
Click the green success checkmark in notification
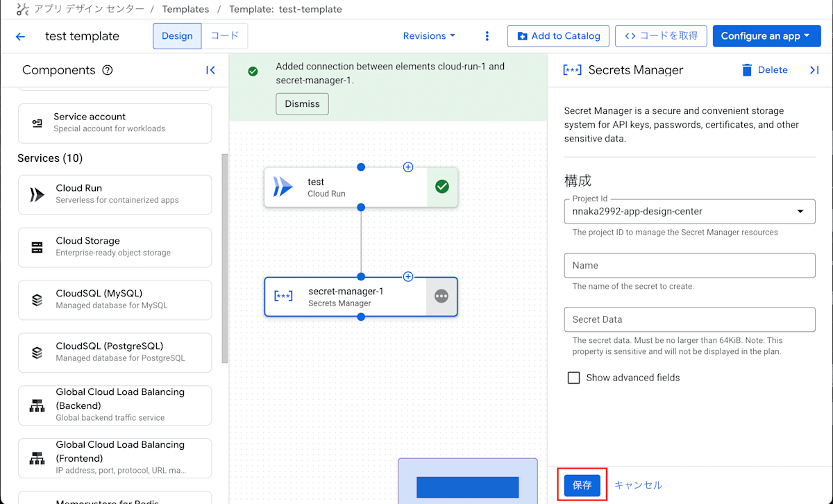tap(253, 72)
